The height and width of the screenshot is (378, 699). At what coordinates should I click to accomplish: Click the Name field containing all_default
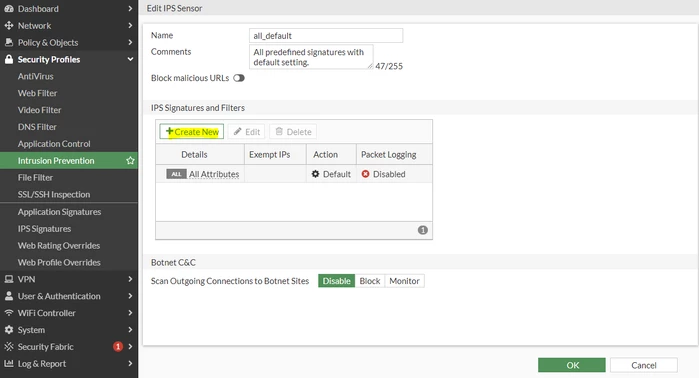(326, 36)
